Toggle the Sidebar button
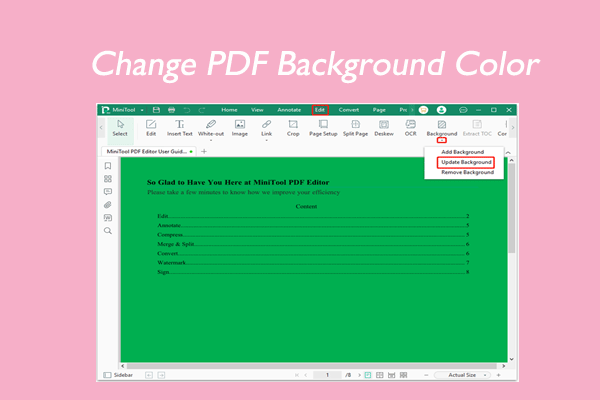600x400 pixels. coord(118,375)
